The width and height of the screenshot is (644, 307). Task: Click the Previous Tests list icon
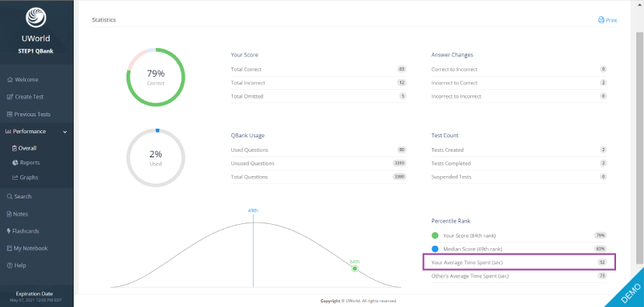pyautogui.click(x=10, y=114)
